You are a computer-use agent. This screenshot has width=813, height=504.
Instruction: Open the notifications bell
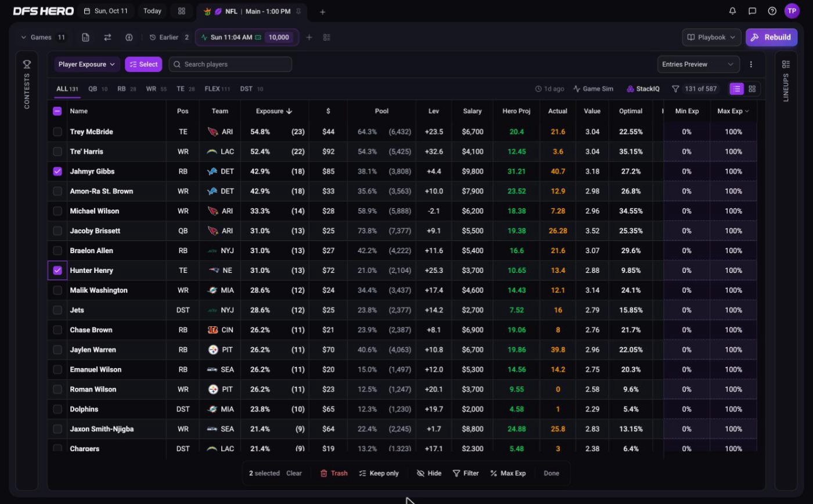pos(733,11)
